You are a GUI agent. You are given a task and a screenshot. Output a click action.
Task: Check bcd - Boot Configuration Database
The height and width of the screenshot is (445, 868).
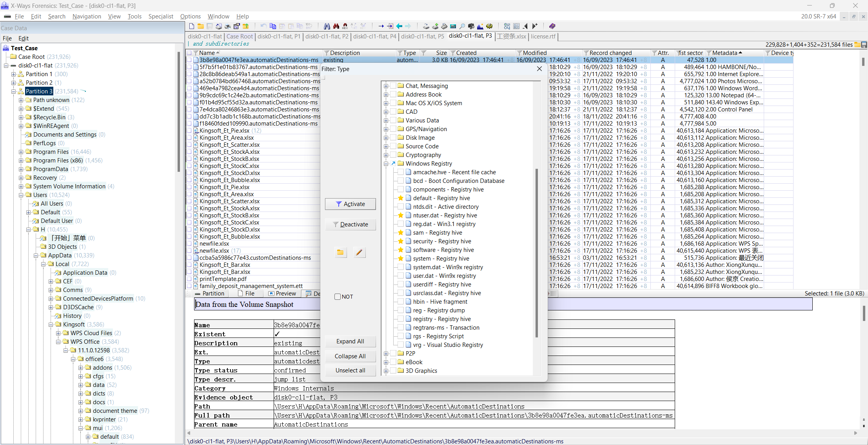[x=401, y=181]
